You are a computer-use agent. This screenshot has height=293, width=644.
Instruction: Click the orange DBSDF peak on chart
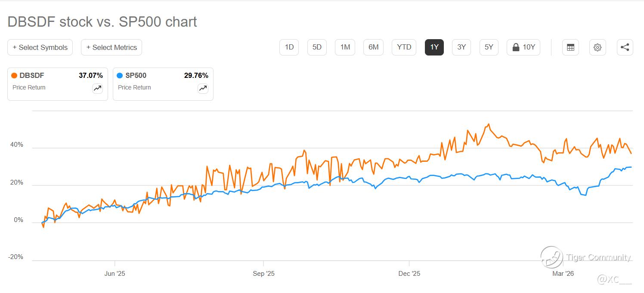tap(489, 124)
